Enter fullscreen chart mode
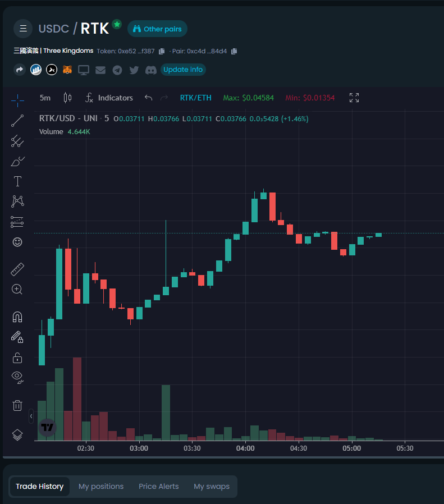 [354, 98]
